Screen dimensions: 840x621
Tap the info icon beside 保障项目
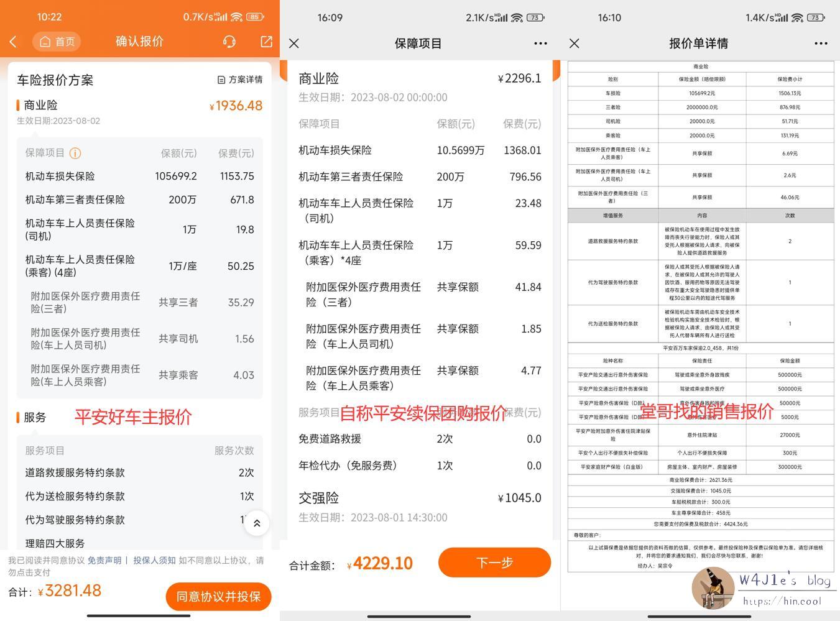click(x=75, y=153)
